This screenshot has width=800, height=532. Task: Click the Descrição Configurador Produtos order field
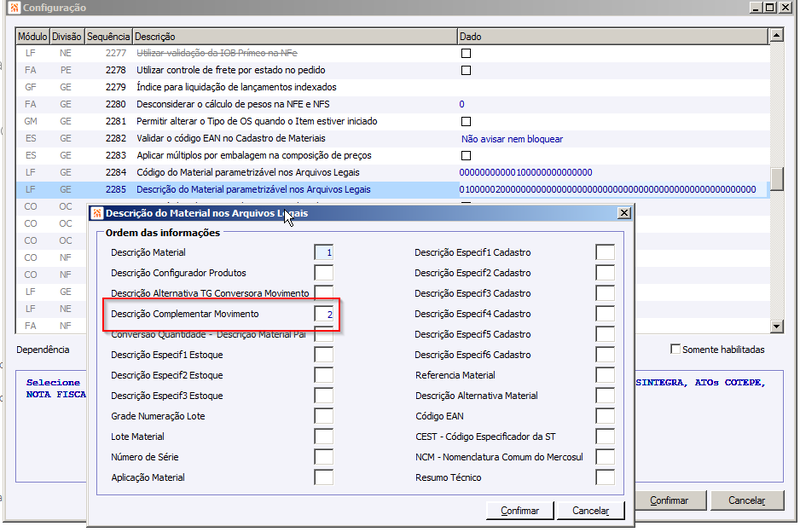pos(323,273)
